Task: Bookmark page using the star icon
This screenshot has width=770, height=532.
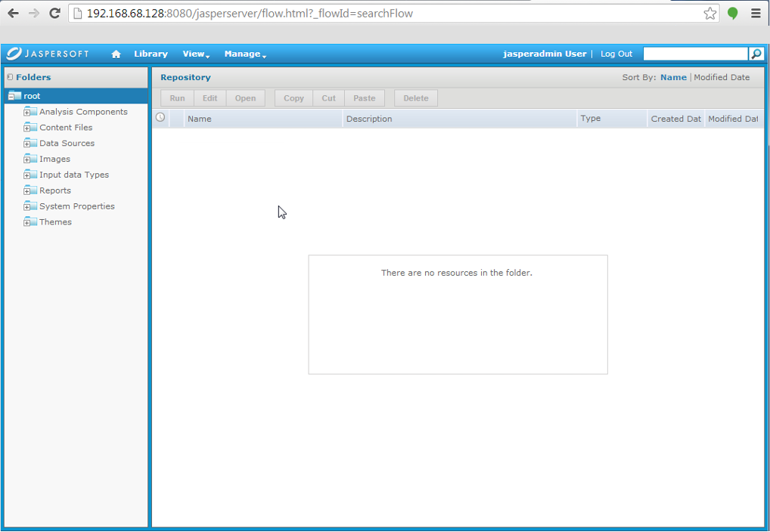Action: coord(709,14)
